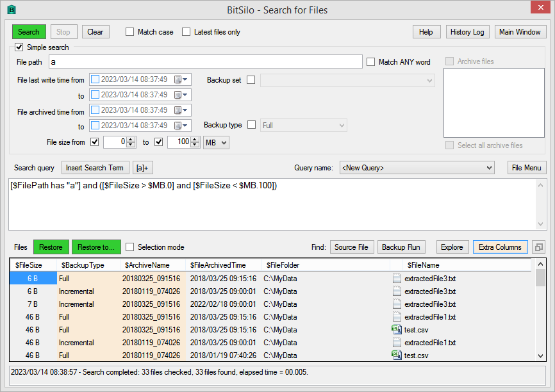Click the BitSilo app icon in title bar
The width and height of the screenshot is (555, 392).
[x=12, y=10]
